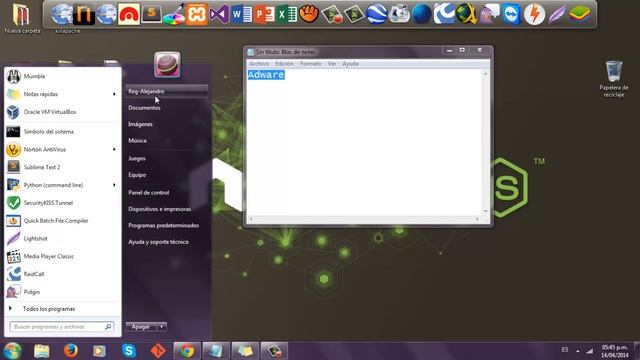Viewport: 640px width, 360px height.
Task: Launch XAMPP from the top dock
Action: tap(196, 14)
